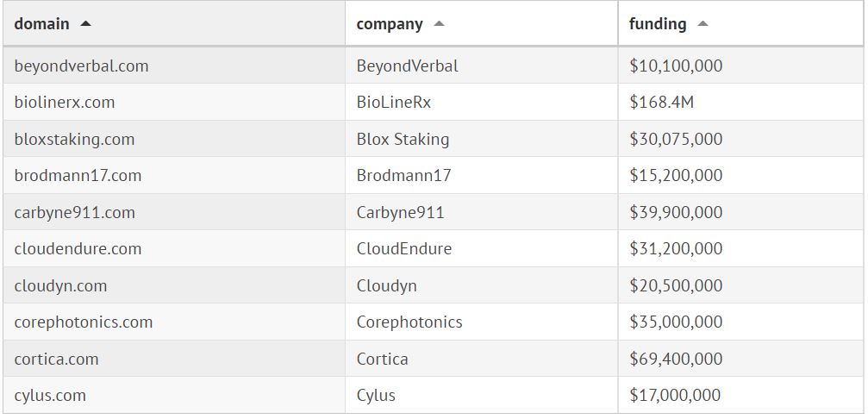Select the carbyne911.com row

tap(75, 212)
